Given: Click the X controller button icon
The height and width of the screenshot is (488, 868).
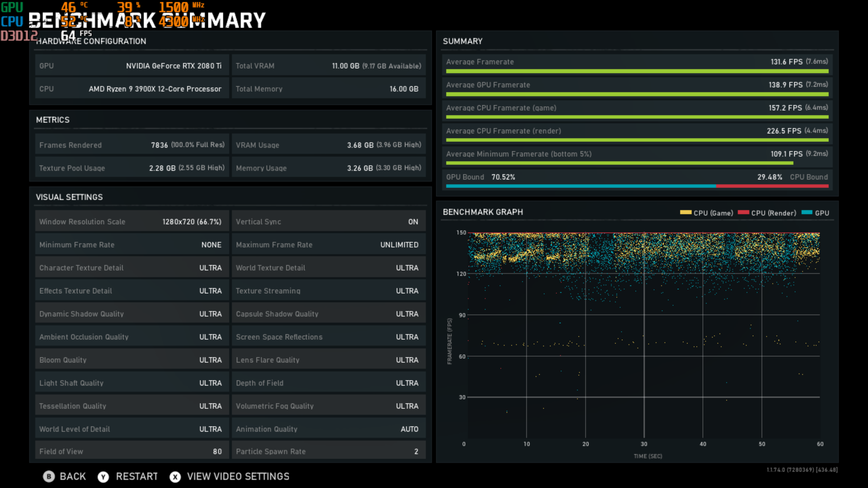Looking at the screenshot, I should 175,477.
